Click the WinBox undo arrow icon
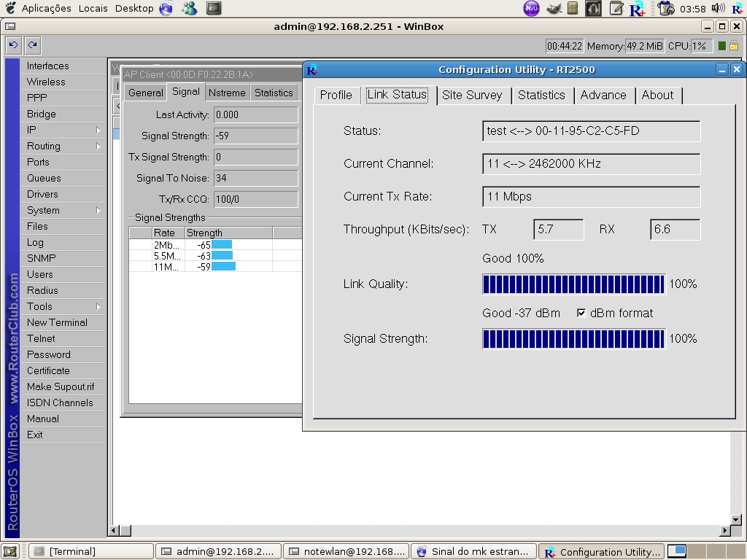The image size is (747, 560). point(14,45)
